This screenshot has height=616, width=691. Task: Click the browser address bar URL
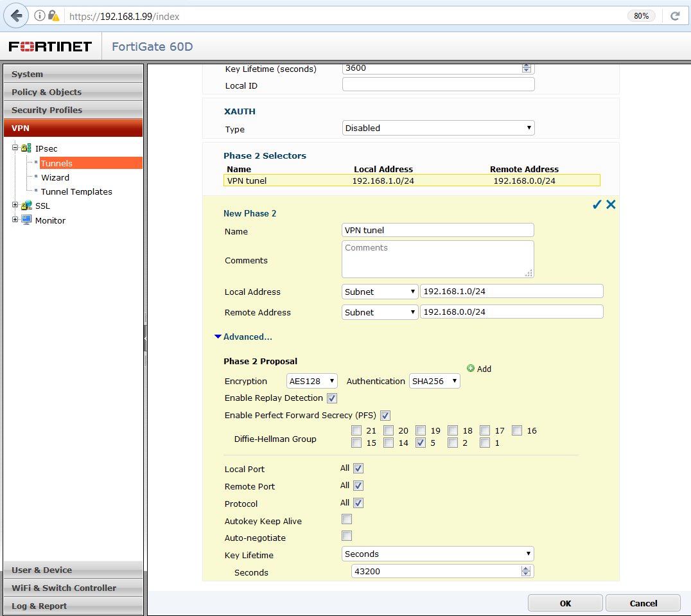click(125, 16)
